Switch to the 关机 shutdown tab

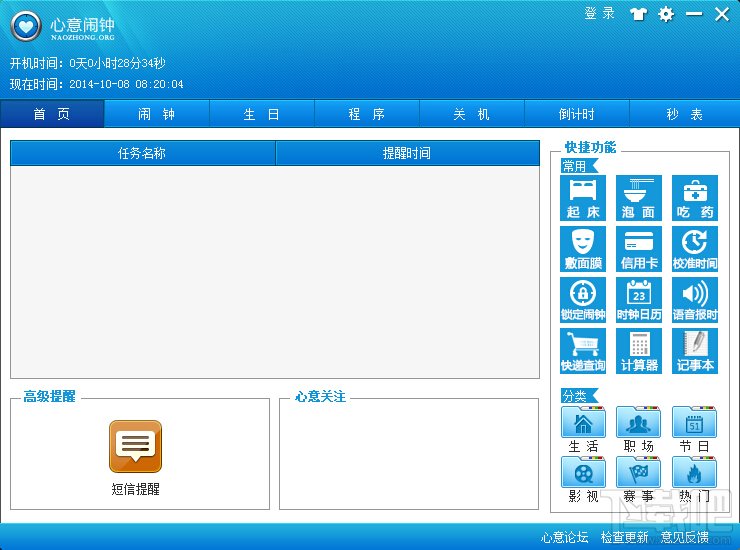[471, 114]
